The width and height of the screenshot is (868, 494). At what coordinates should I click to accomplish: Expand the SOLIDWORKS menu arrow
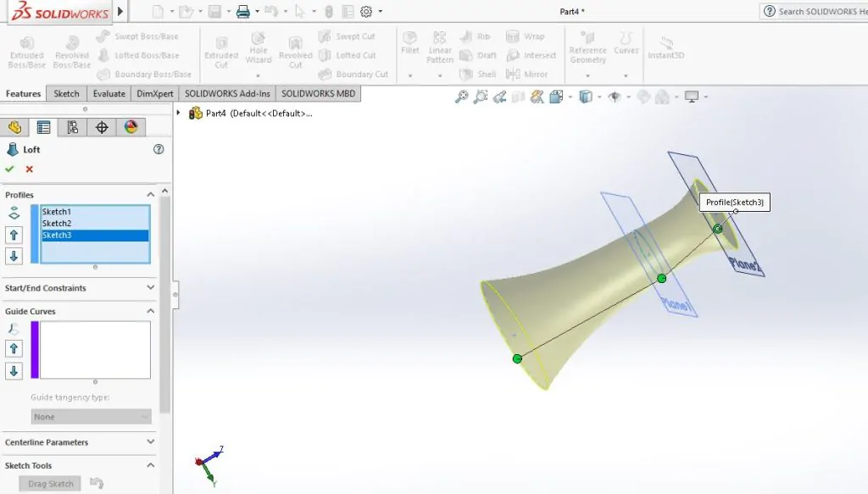point(120,11)
